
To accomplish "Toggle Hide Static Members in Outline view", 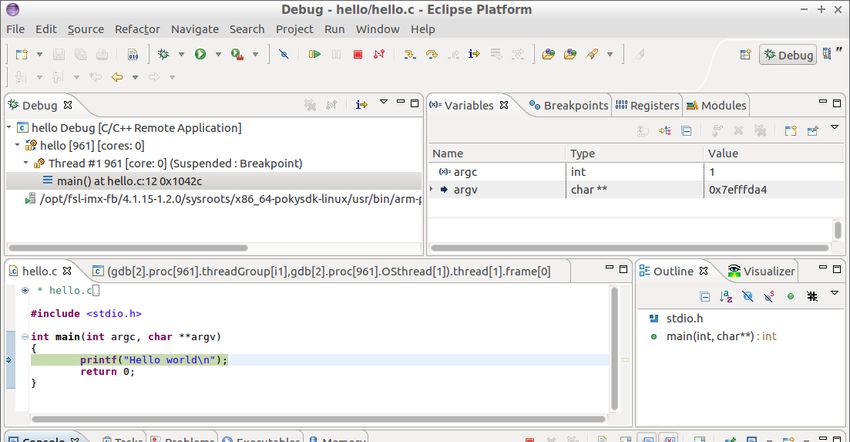I will tap(769, 296).
